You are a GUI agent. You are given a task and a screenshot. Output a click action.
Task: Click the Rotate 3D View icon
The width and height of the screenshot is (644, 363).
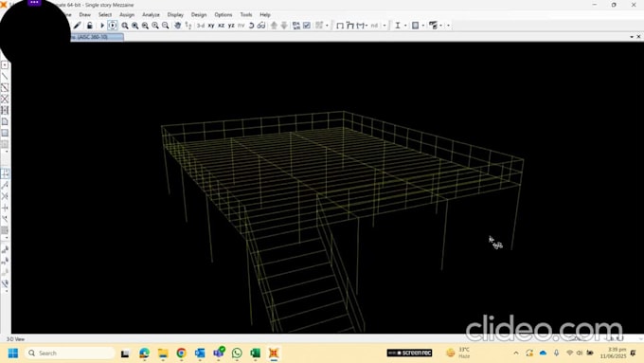(251, 26)
